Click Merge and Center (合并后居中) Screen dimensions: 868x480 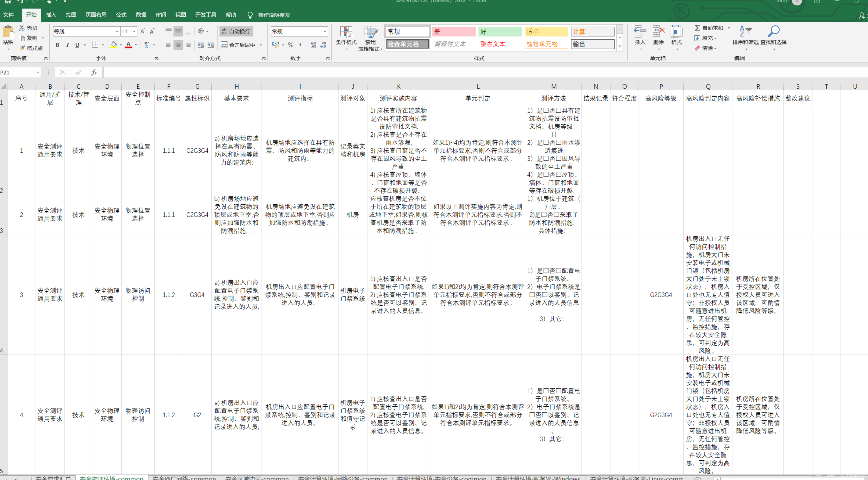click(x=238, y=45)
